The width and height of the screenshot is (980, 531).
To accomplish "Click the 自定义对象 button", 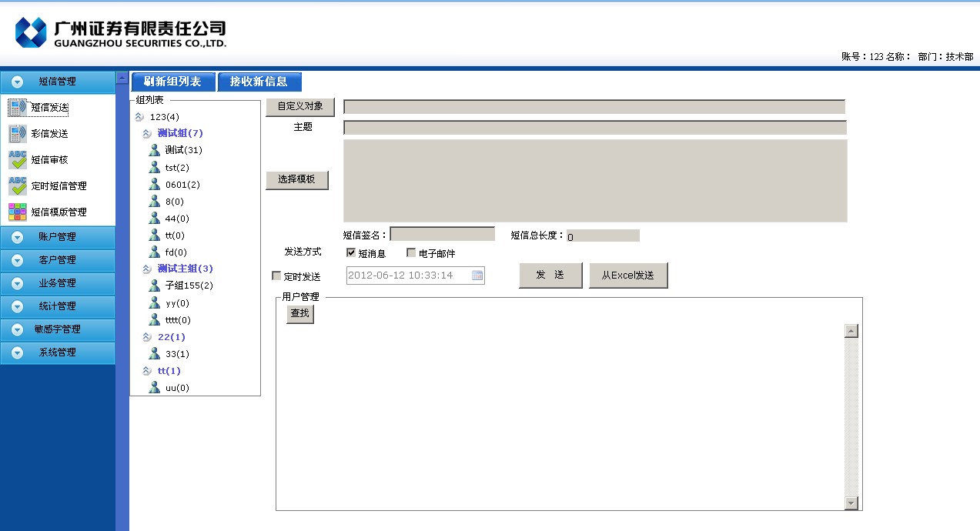I will point(300,106).
